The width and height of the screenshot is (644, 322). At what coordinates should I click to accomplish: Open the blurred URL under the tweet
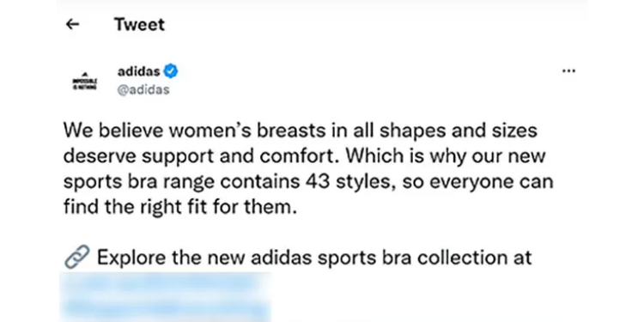point(165,296)
